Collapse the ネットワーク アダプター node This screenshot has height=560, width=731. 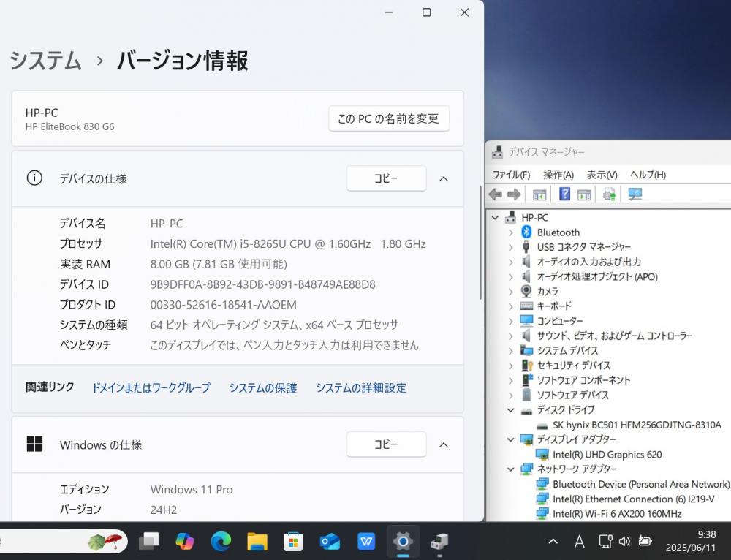point(511,469)
